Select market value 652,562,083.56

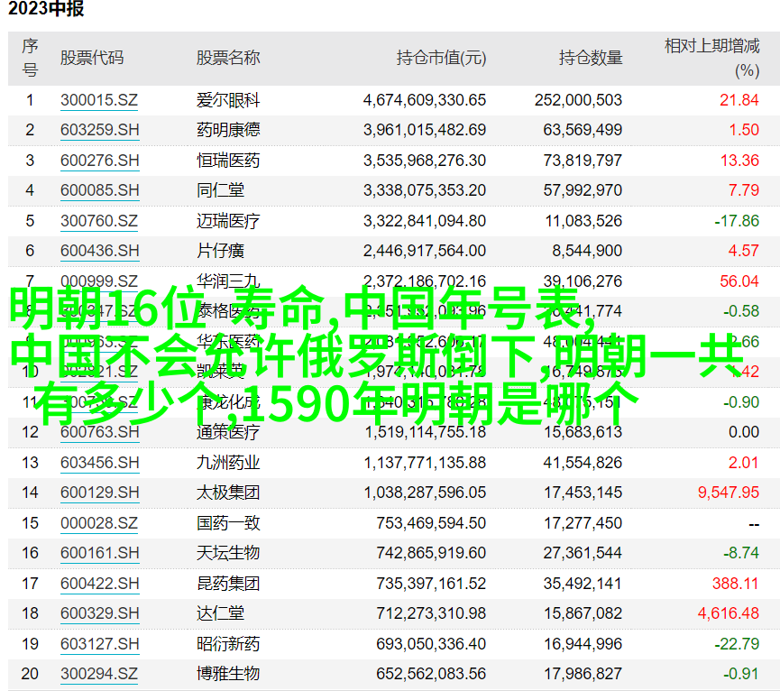[431, 674]
